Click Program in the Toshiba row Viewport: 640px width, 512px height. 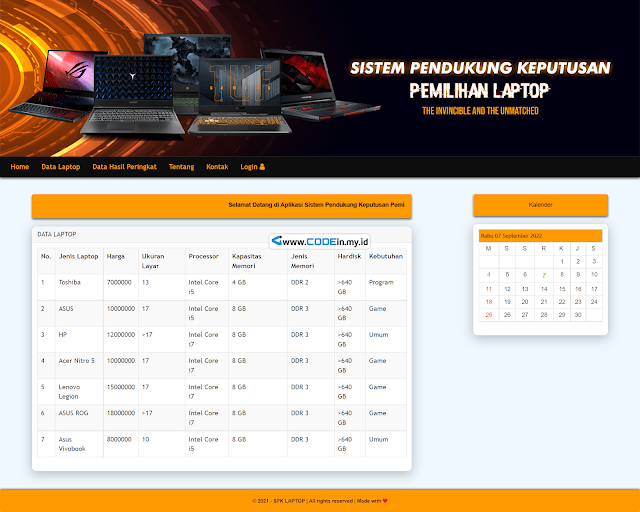tap(381, 282)
